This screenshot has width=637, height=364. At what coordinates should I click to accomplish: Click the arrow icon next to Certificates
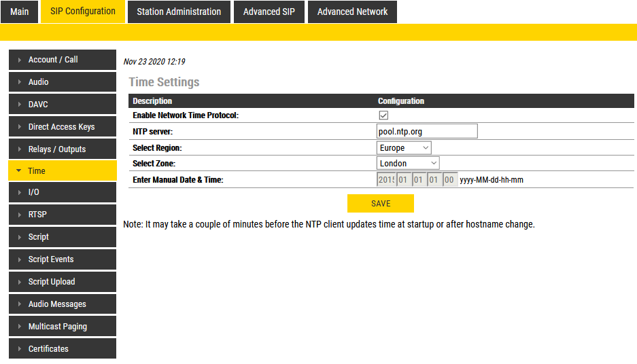click(20, 349)
